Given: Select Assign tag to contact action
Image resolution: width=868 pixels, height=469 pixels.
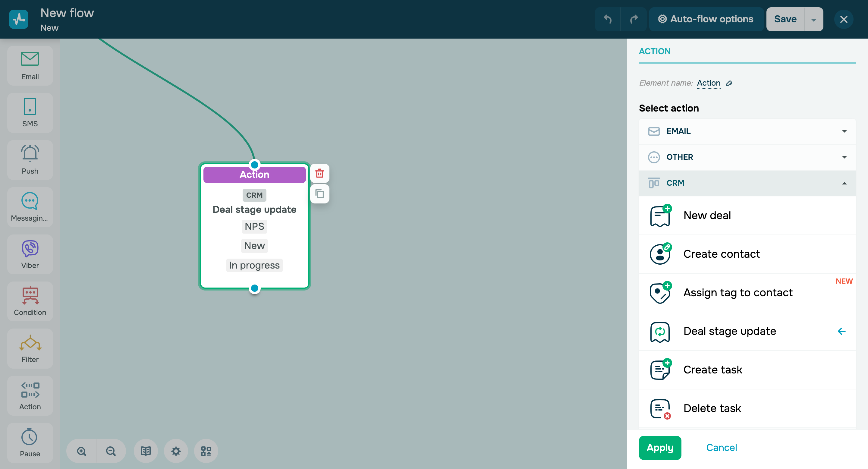Looking at the screenshot, I should click(737, 292).
